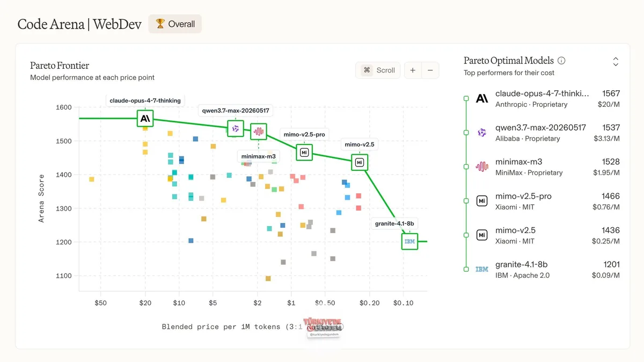644x362 pixels.
Task: Click the Anthropic logo marker on chart
Action: coord(145,119)
